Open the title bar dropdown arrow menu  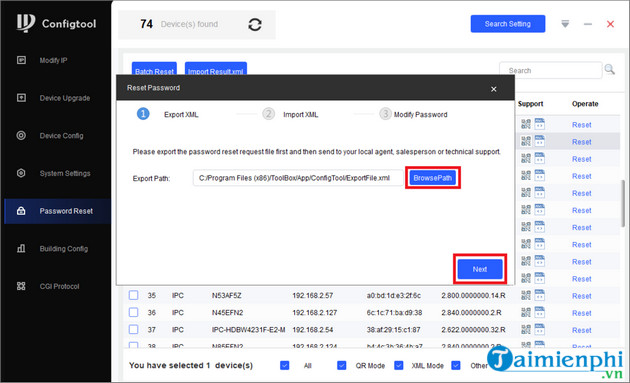pyautogui.click(x=565, y=24)
